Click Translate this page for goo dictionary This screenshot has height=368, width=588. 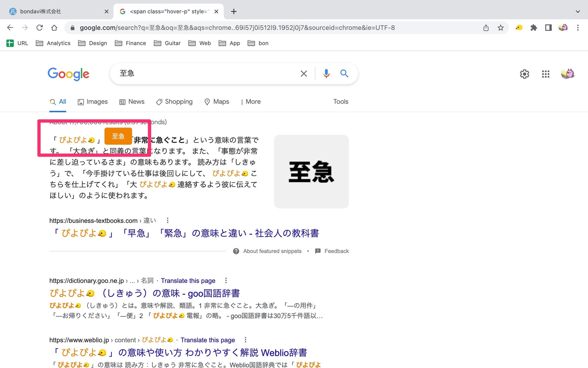pos(188,281)
